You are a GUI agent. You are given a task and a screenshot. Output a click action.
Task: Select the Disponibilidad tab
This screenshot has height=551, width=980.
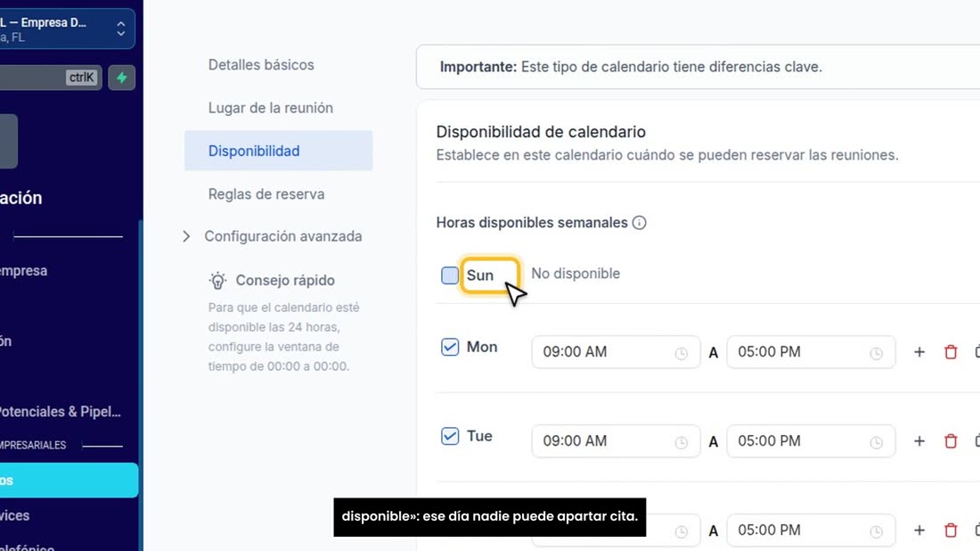click(278, 151)
